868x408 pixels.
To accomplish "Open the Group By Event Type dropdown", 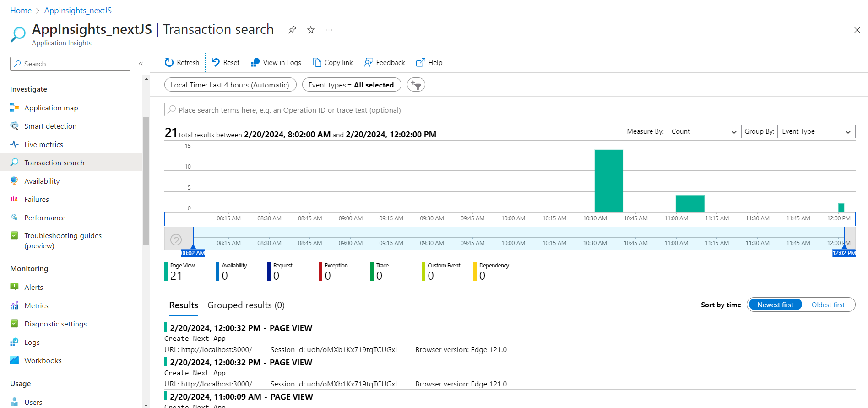I will [x=816, y=131].
